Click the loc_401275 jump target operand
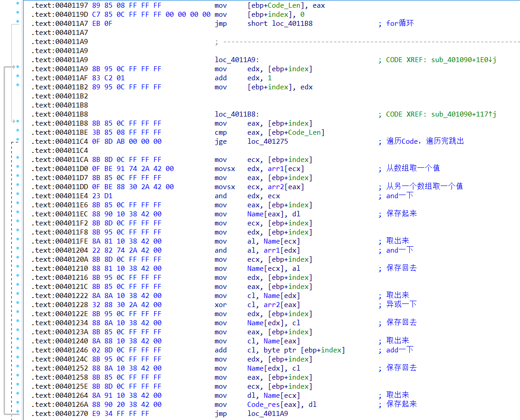 pyautogui.click(x=268, y=142)
